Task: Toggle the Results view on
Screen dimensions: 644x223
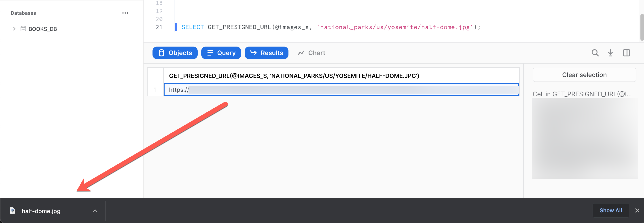Action: pos(267,53)
